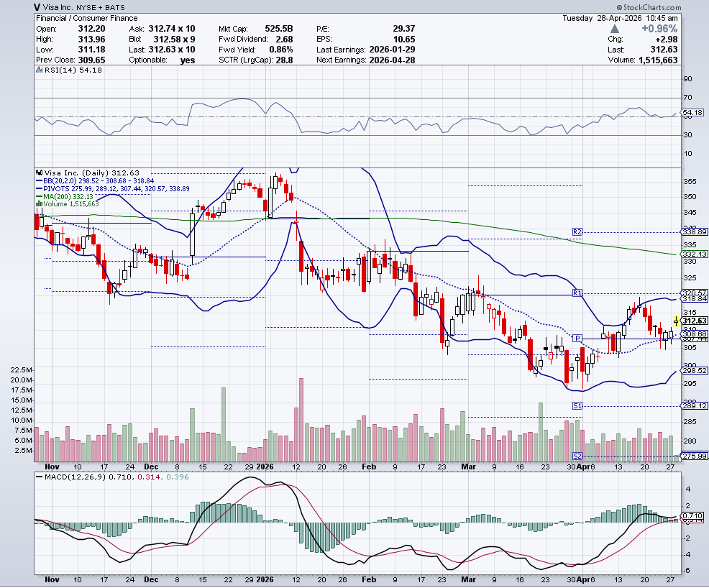Viewport: 709px width, 588px height.
Task: Click the header Volume value 1,515,663
Action: pyautogui.click(x=658, y=60)
